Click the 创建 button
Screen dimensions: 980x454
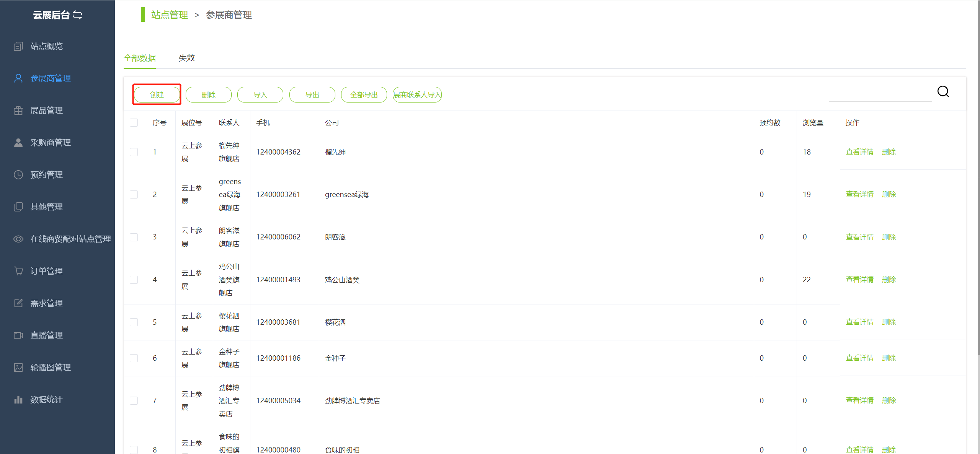(x=157, y=94)
